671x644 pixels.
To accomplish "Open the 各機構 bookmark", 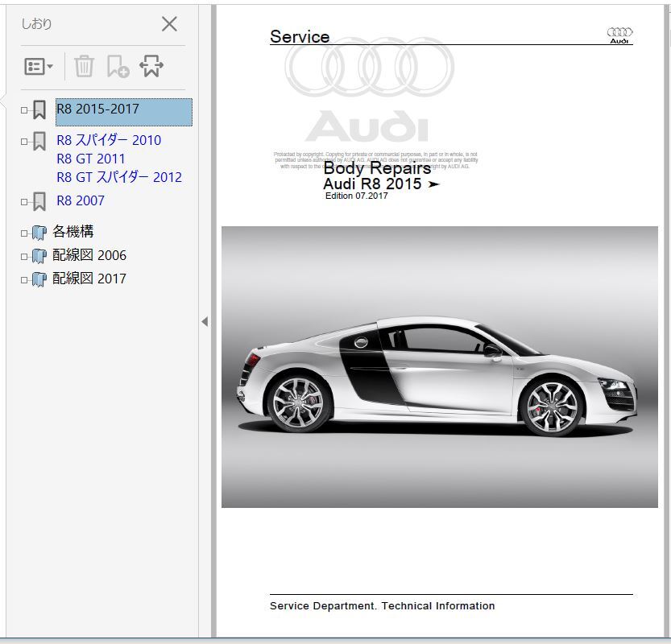I will (72, 231).
